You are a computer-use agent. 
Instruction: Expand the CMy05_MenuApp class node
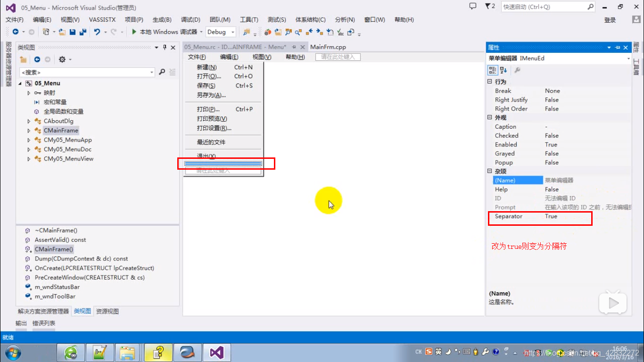(x=29, y=140)
